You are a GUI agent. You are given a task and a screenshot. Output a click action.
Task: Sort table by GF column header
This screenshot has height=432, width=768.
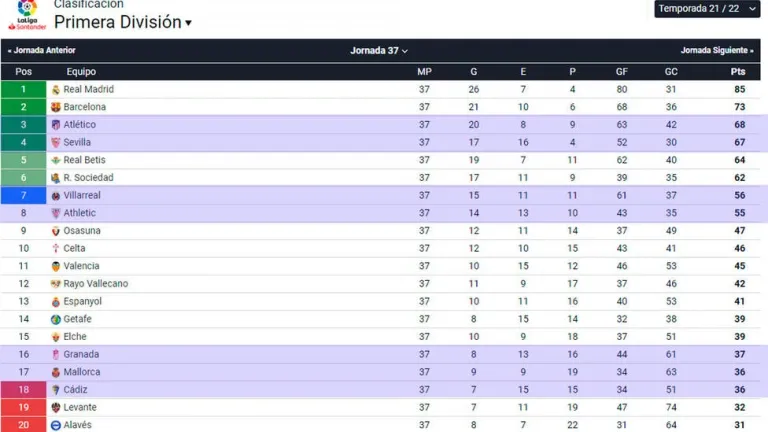click(x=622, y=72)
